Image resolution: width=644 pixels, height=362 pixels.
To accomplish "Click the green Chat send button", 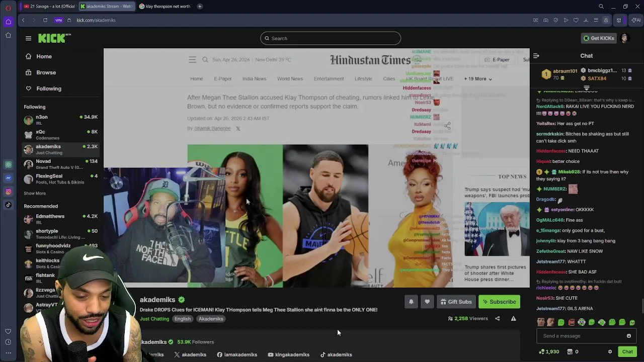I will click(627, 352).
